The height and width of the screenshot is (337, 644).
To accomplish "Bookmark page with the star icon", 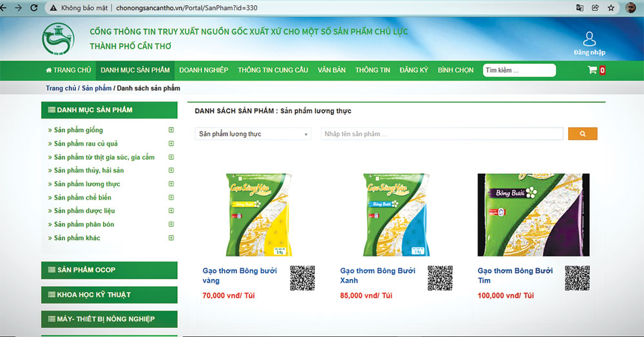I will 611,8.
